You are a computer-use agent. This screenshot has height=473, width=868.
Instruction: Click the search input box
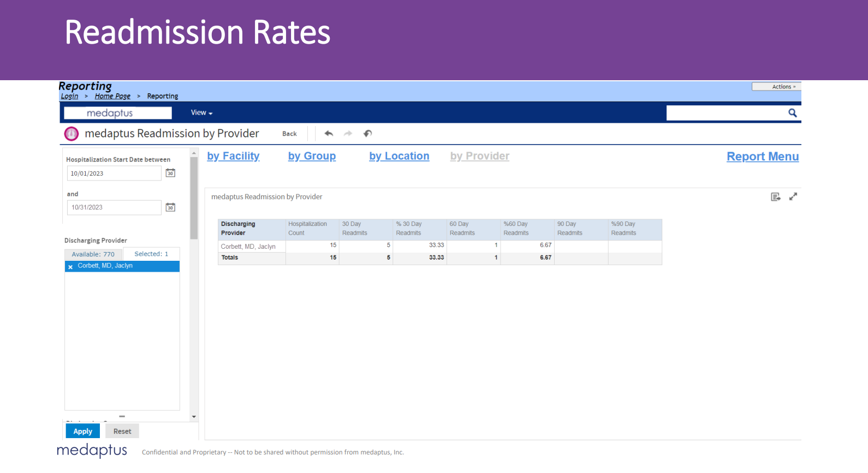click(726, 113)
